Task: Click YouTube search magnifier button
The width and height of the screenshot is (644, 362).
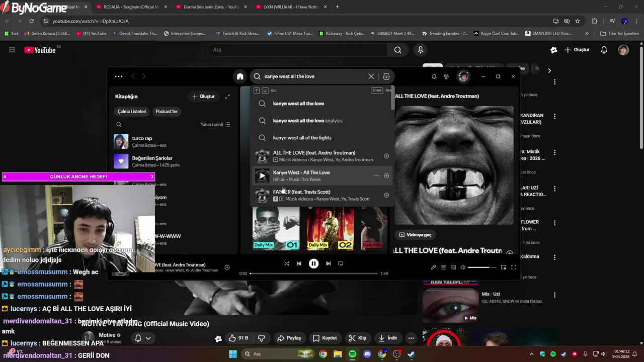Action: pyautogui.click(x=397, y=50)
